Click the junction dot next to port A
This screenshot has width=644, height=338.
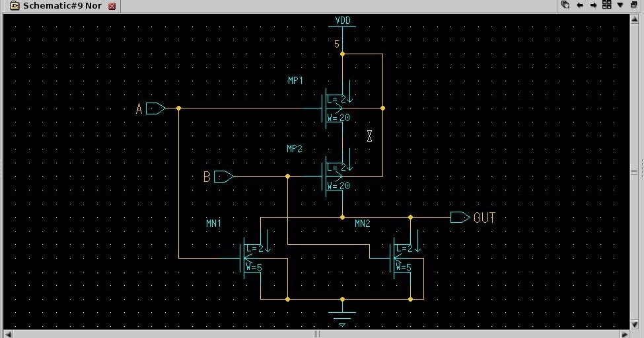pyautogui.click(x=178, y=108)
